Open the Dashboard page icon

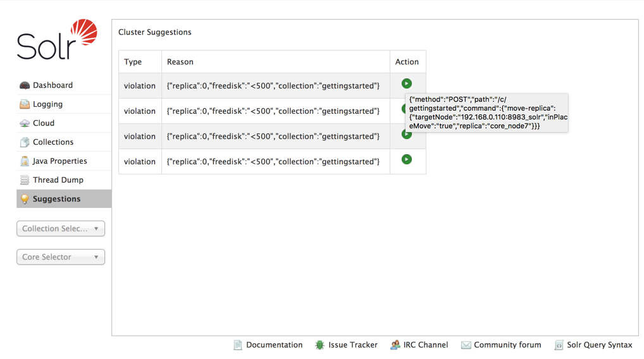(25, 85)
